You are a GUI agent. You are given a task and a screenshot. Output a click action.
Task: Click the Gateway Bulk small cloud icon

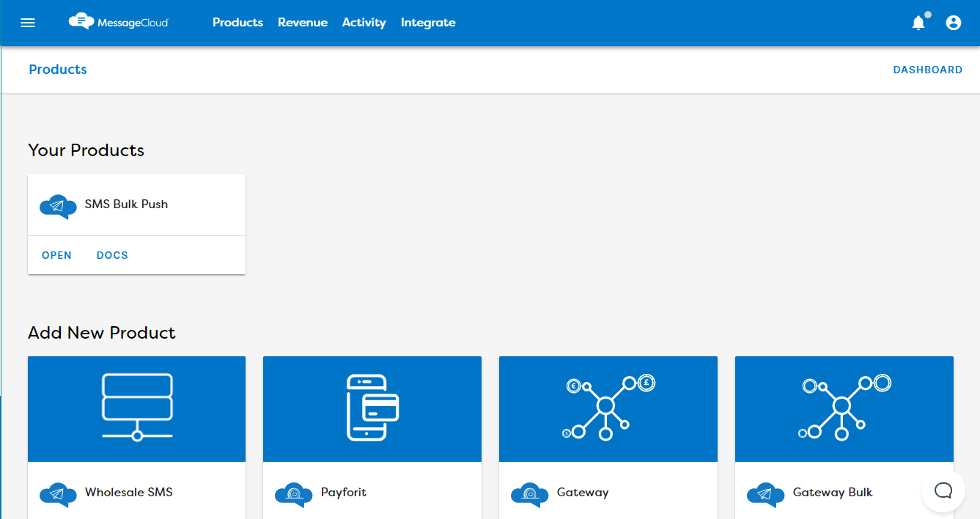pos(766,495)
